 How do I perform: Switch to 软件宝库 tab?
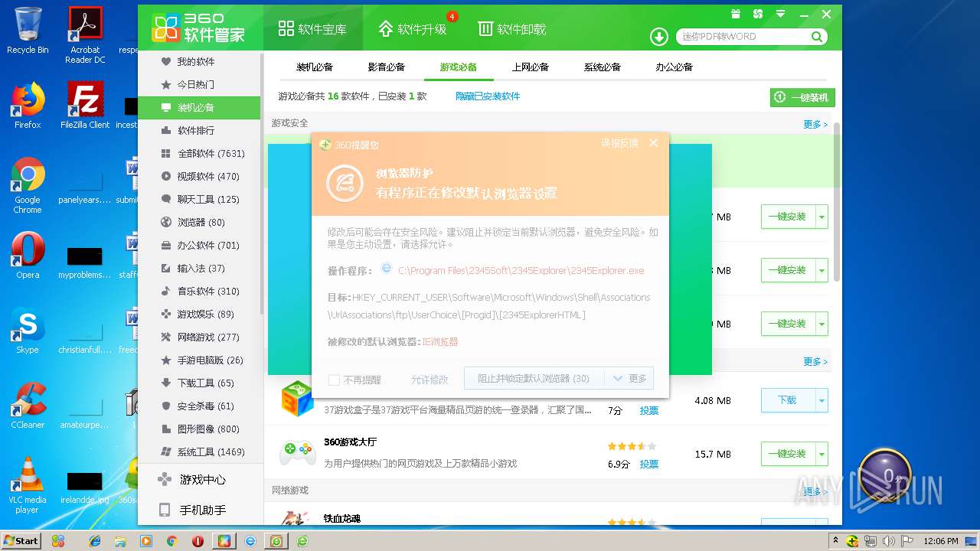click(312, 29)
